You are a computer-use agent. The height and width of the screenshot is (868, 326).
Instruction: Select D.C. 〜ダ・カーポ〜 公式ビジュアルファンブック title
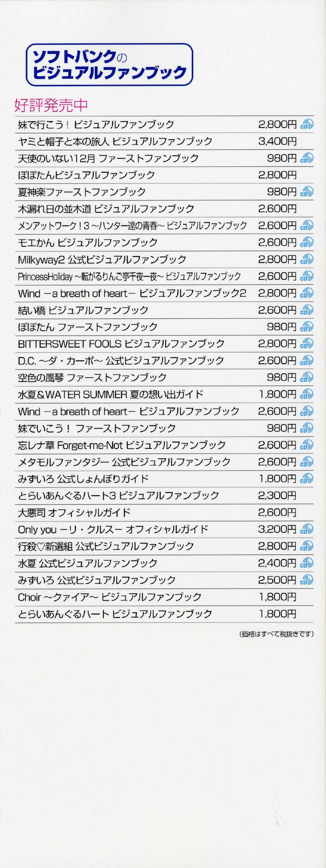(121, 361)
